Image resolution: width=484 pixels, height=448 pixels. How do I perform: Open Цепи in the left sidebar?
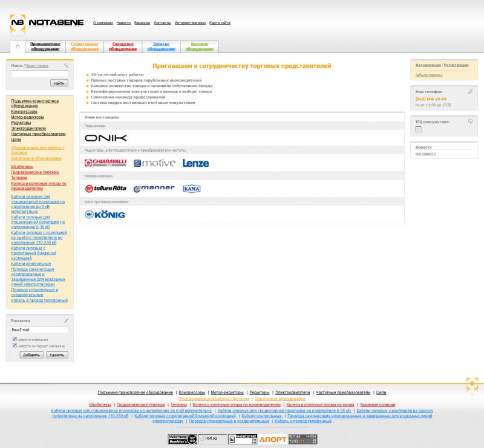point(16,139)
